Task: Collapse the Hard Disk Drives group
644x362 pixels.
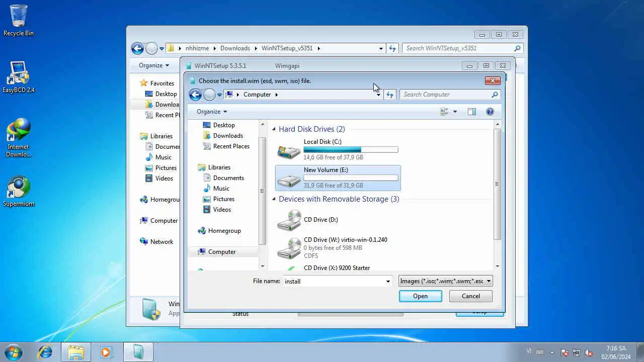Action: coord(274,129)
